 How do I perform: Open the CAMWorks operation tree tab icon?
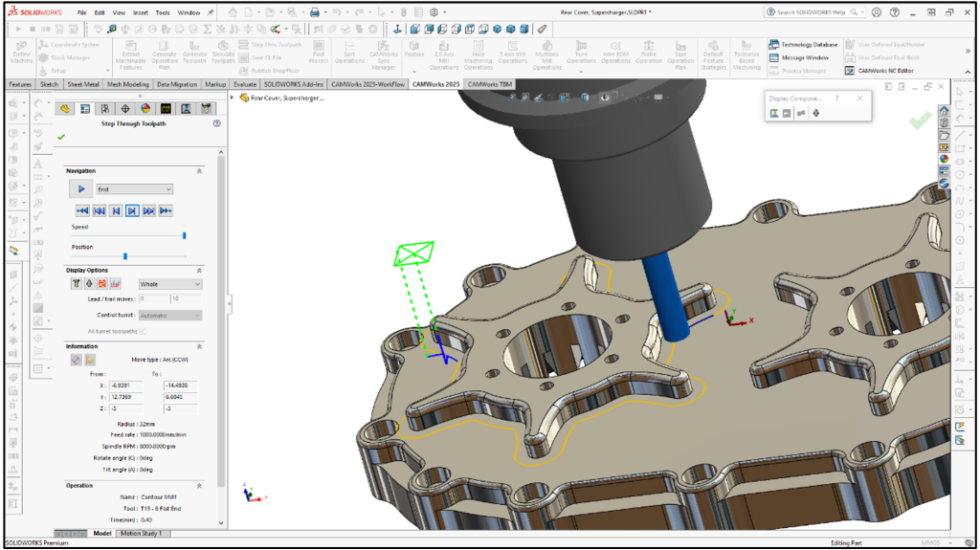186,109
